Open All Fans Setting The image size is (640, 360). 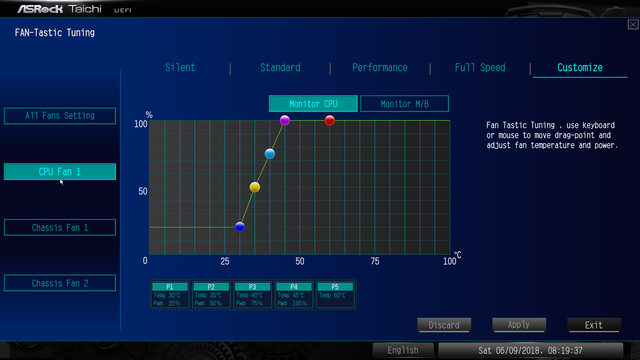pos(60,116)
